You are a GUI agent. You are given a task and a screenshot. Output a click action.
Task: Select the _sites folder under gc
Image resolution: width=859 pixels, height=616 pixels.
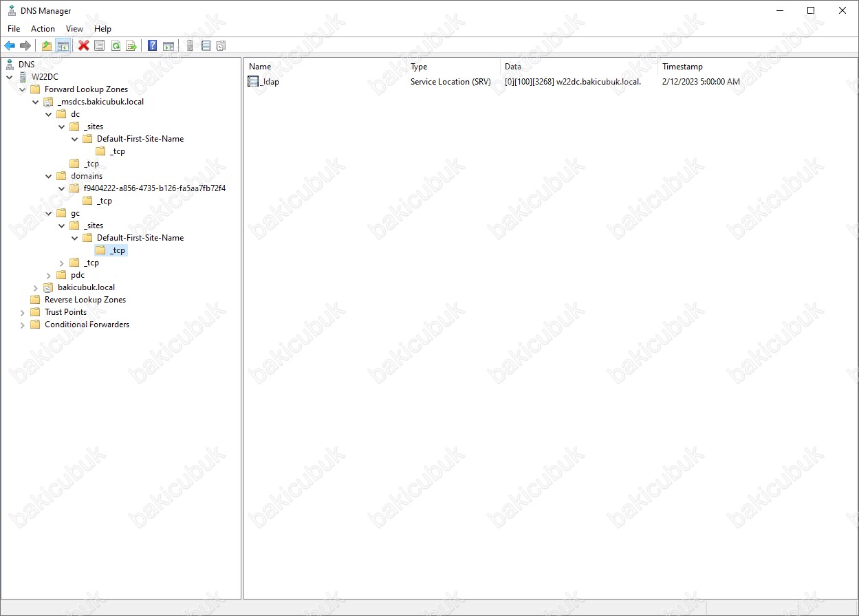click(94, 225)
